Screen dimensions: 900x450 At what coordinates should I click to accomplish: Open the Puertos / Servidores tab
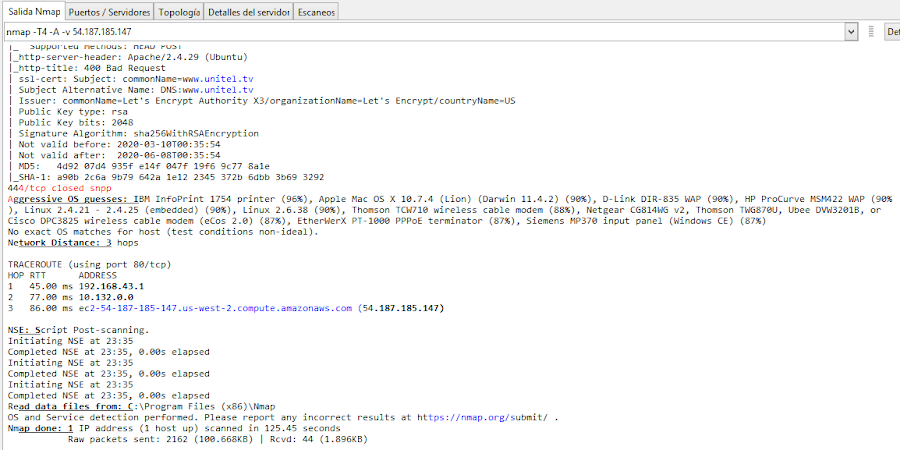click(110, 12)
